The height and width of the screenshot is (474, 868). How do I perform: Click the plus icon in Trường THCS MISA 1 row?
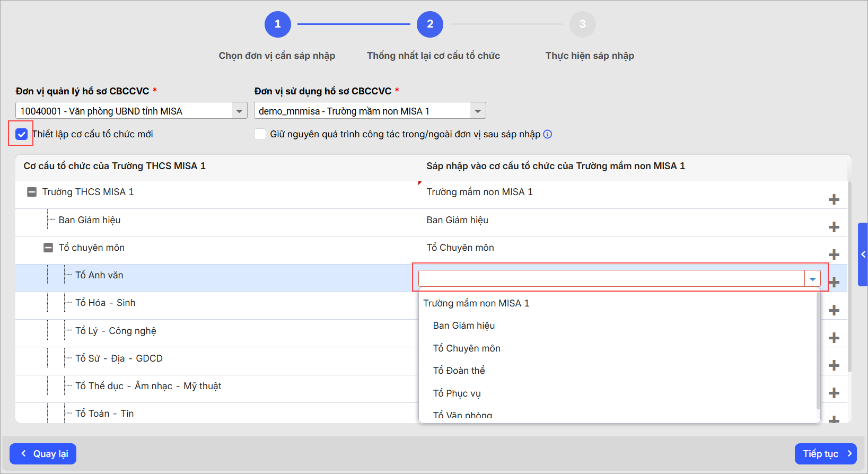834,199
